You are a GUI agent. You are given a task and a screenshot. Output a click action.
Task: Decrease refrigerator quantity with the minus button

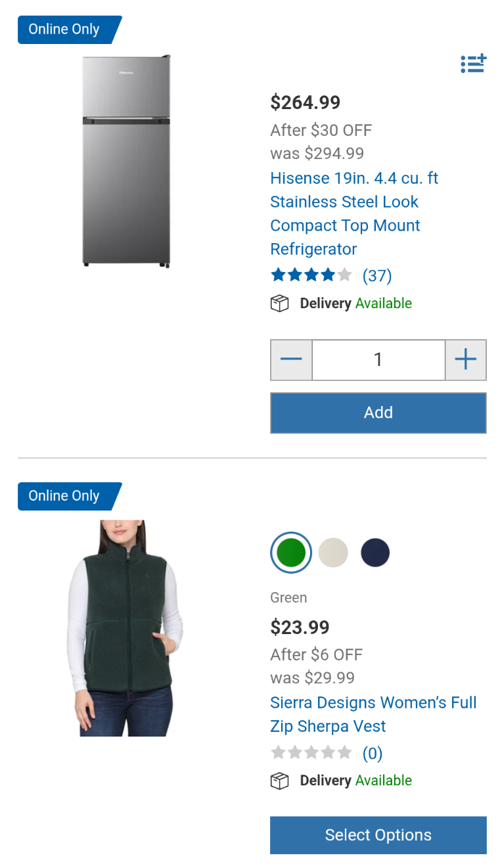coord(291,359)
